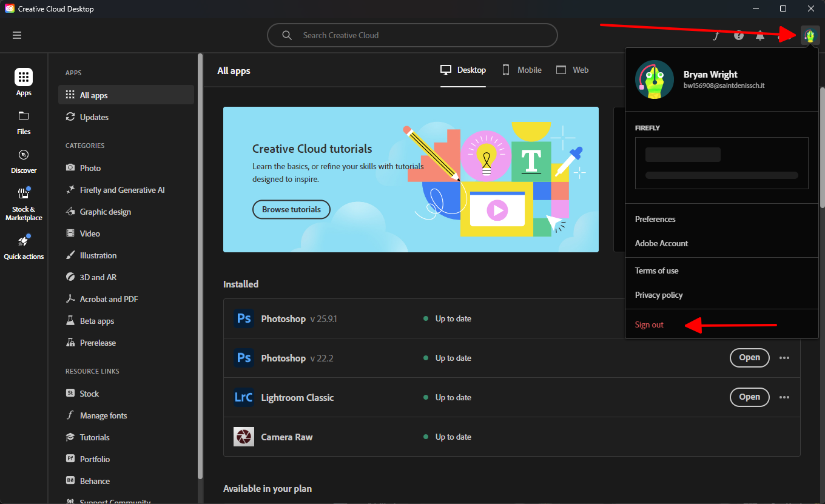The image size is (825, 504).
Task: Click the profile avatar icon
Action: click(x=809, y=36)
